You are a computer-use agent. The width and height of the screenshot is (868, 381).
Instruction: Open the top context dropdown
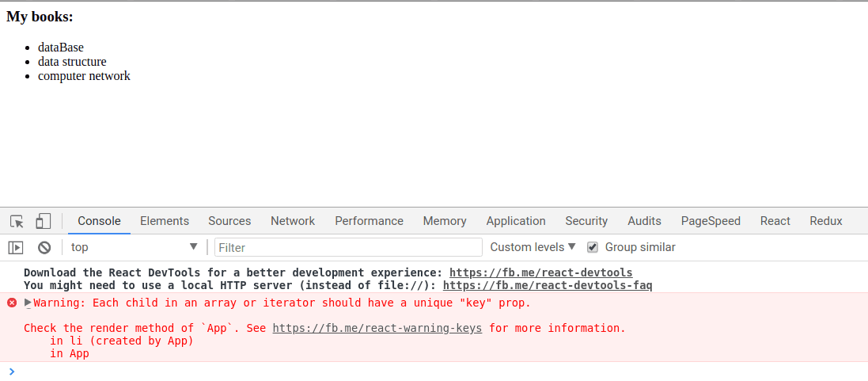tap(134, 247)
